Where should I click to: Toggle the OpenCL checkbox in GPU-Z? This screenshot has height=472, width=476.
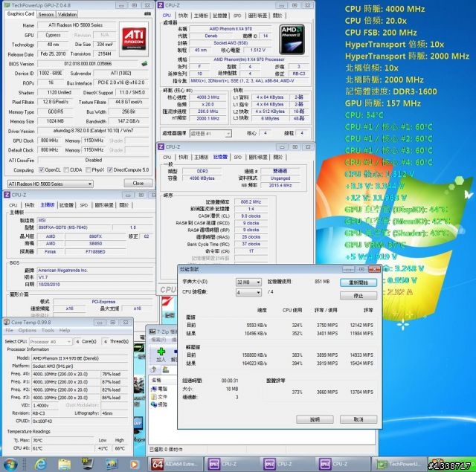pos(42,170)
